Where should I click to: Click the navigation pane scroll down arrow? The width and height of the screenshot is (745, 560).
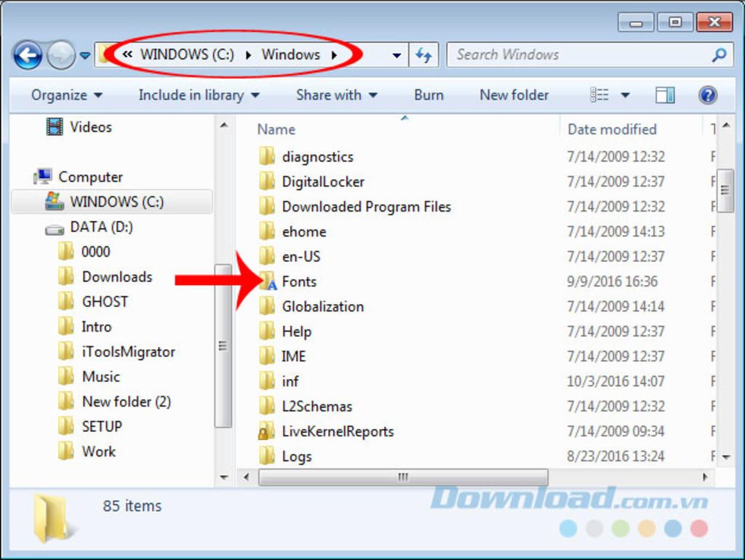coord(224,477)
